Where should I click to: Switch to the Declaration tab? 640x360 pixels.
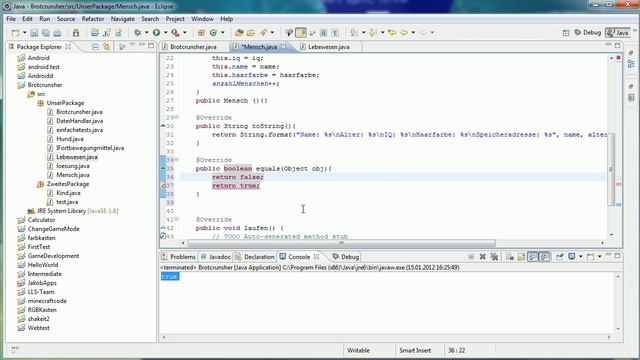255,257
